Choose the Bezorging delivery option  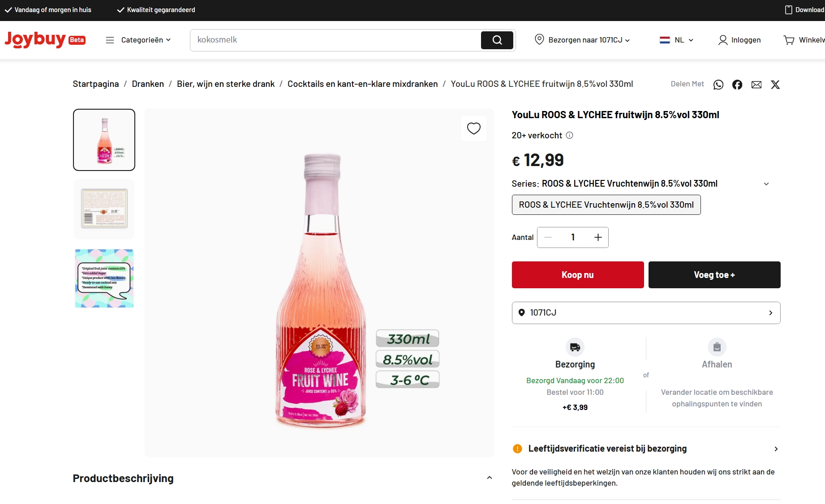575,354
